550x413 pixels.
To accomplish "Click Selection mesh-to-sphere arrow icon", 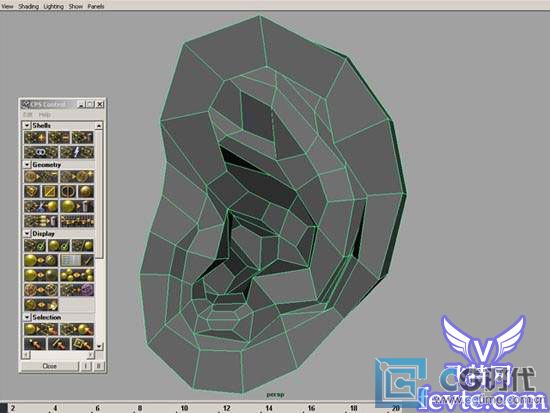I will tap(77, 329).
